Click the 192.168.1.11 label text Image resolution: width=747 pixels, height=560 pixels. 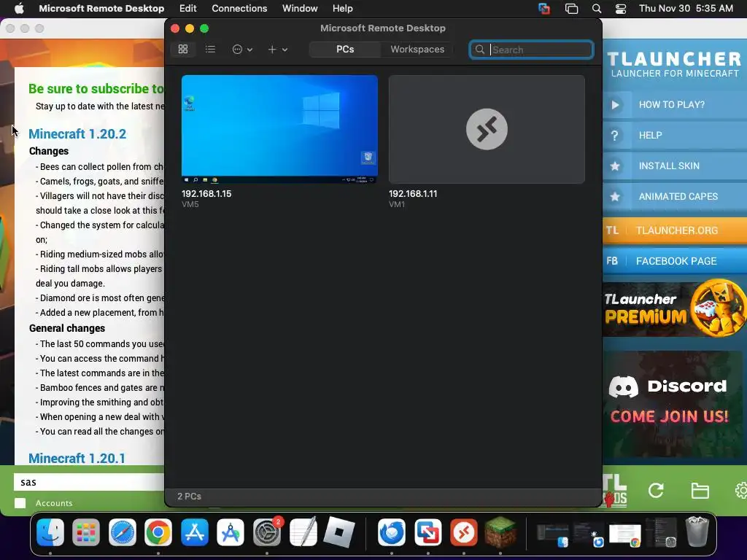coord(413,194)
